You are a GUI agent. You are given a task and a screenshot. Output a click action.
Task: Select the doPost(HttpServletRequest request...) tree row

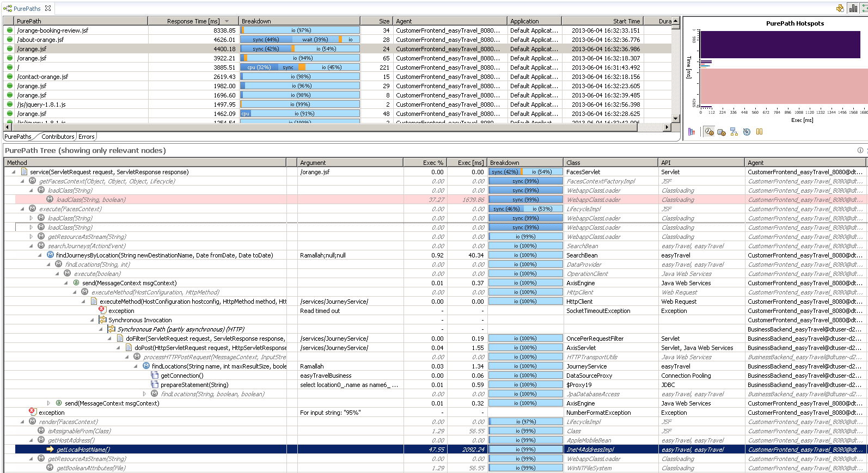435,348
